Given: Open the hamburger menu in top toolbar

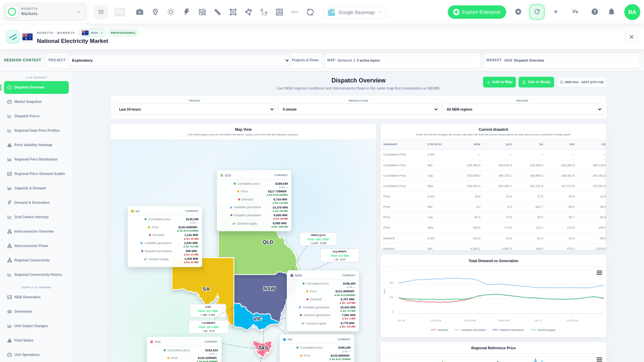Looking at the screenshot, I should (101, 12).
